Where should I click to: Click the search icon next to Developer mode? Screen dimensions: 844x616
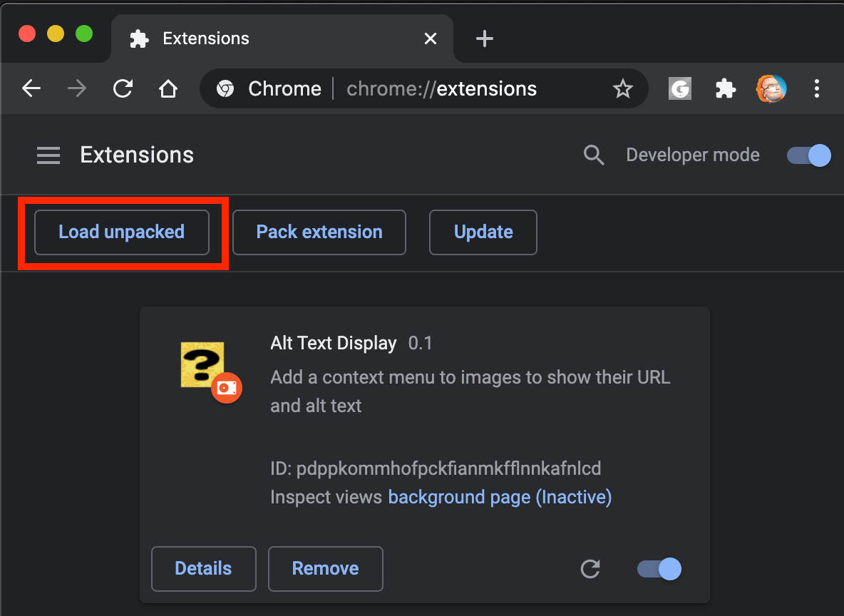594,155
